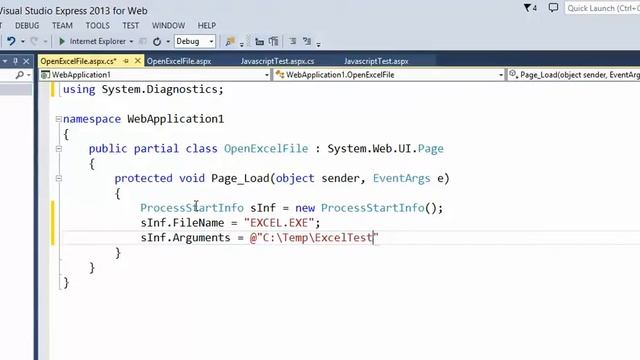Screen dimensions: 640x360
Task: Open the Internet Explorer browser dropdown
Action: coord(131,42)
